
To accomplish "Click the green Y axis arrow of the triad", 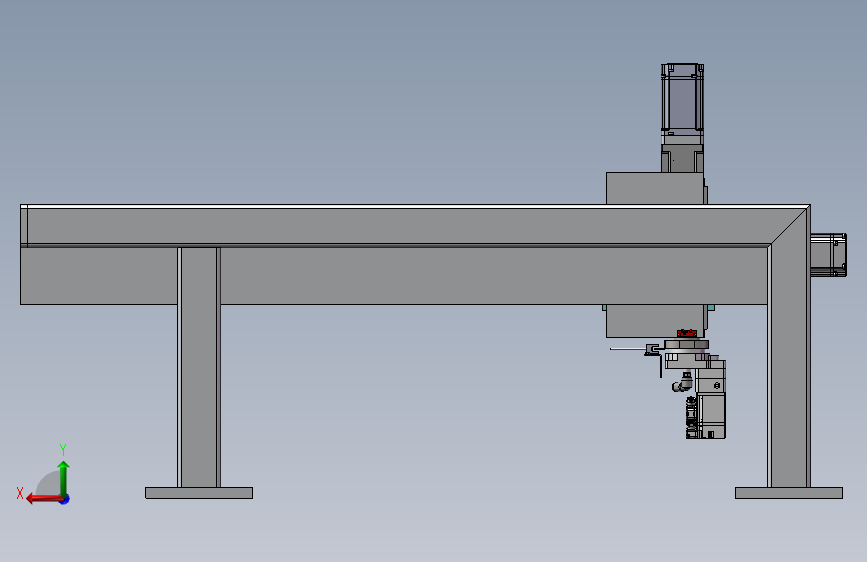I will (64, 478).
